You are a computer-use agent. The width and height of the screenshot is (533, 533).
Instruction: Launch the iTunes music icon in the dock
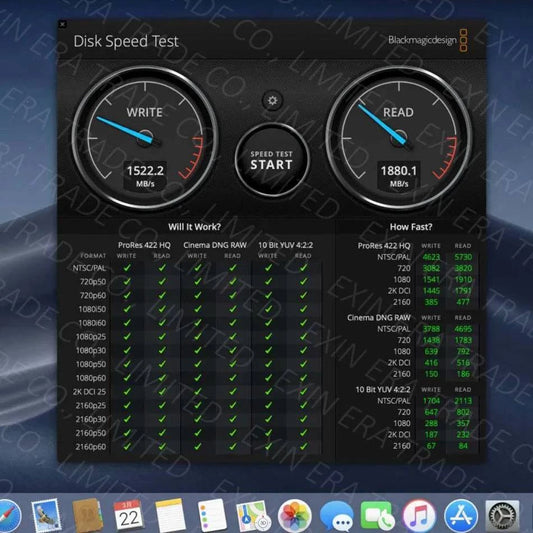pyautogui.click(x=419, y=516)
